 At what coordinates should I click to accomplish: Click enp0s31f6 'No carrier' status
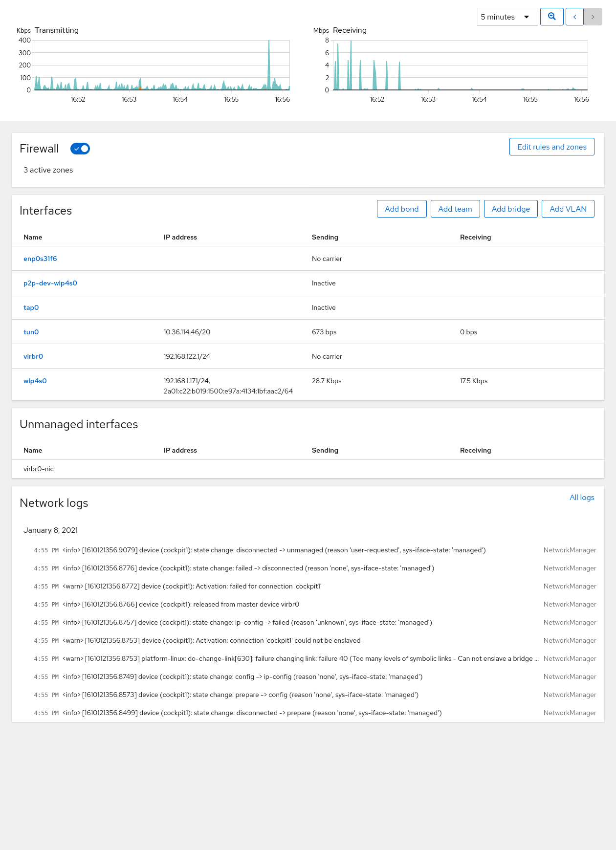pos(327,259)
